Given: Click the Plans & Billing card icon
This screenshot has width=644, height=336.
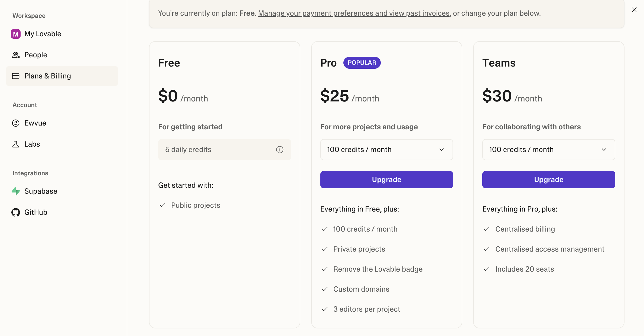Looking at the screenshot, I should click(x=16, y=76).
